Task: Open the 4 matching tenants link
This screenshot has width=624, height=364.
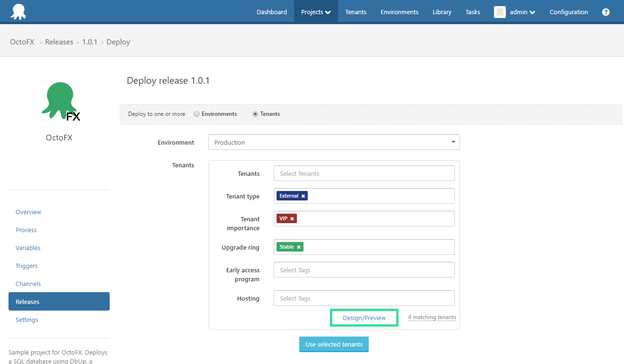Action: tap(432, 317)
